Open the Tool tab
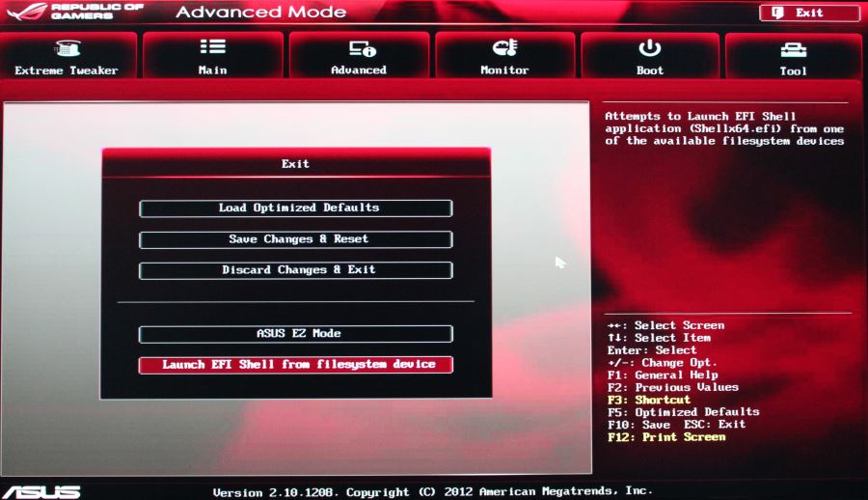This screenshot has width=868, height=500. pos(794,55)
